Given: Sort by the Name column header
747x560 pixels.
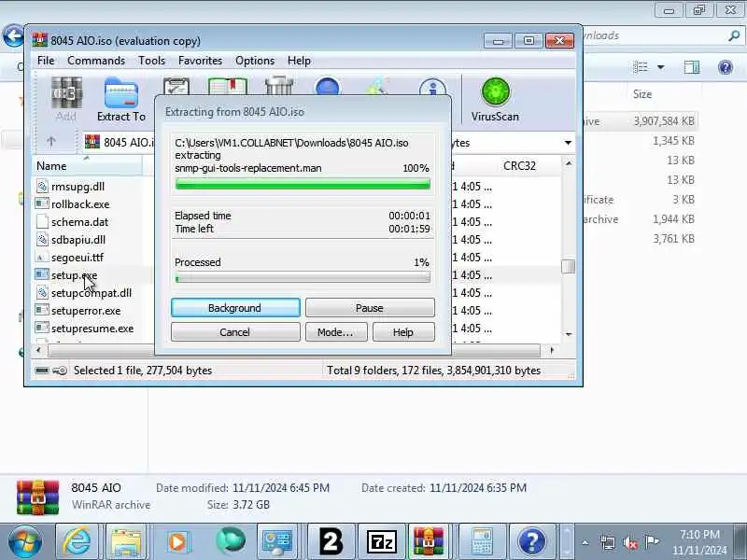Looking at the screenshot, I should (88, 166).
